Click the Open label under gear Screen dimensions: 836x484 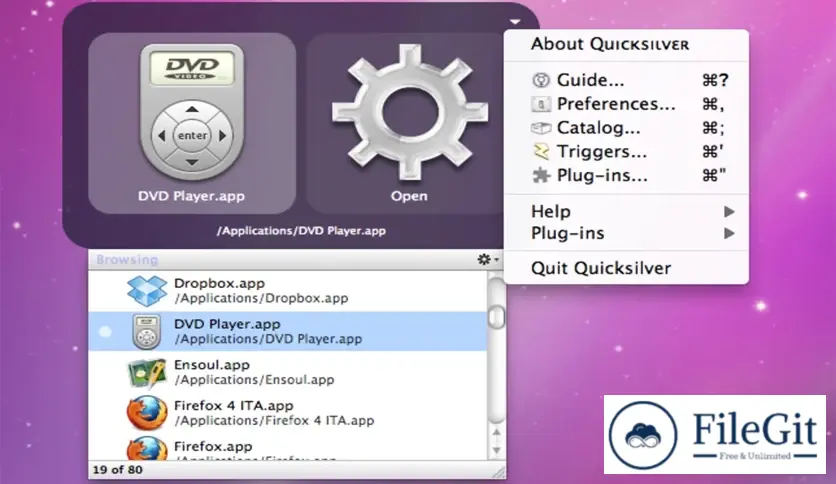click(x=409, y=196)
